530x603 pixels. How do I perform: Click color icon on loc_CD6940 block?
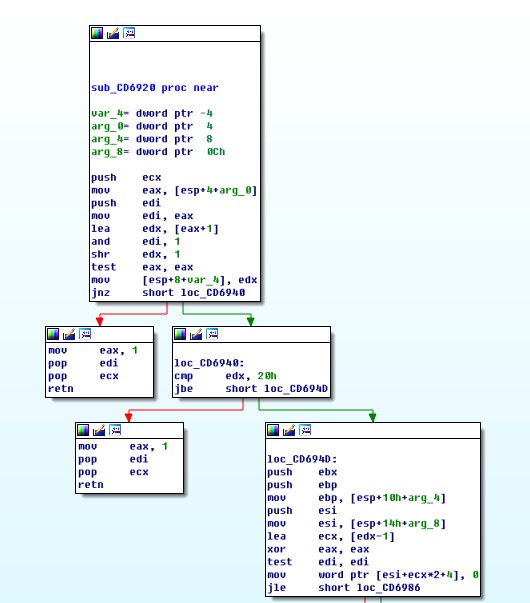[x=180, y=334]
